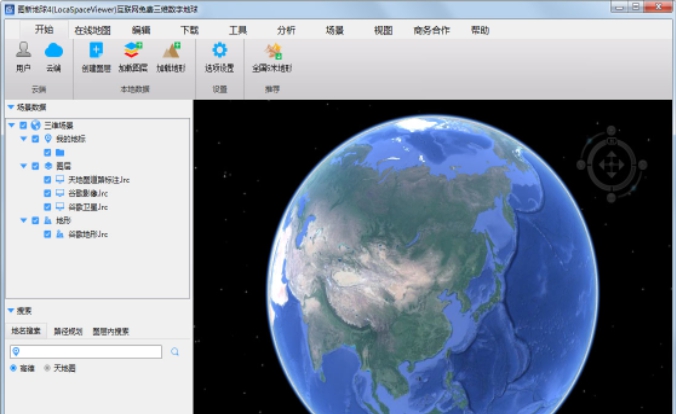Image resolution: width=676 pixels, height=414 pixels.
Task: Click the magnifier search icon beside search box
Action: coord(175,352)
